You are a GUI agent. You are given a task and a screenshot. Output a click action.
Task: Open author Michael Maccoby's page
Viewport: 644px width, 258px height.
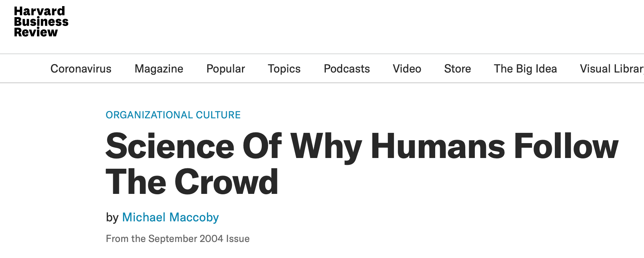[x=170, y=217]
